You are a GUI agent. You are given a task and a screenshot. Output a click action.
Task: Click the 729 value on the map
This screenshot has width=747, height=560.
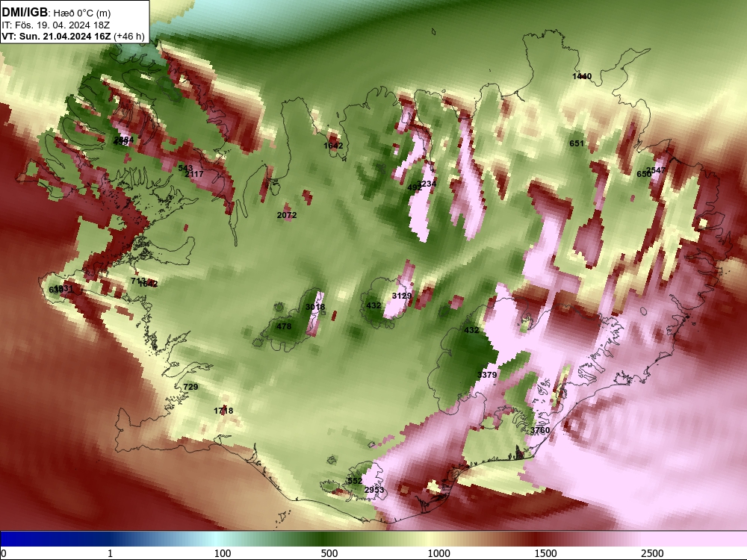(190, 387)
